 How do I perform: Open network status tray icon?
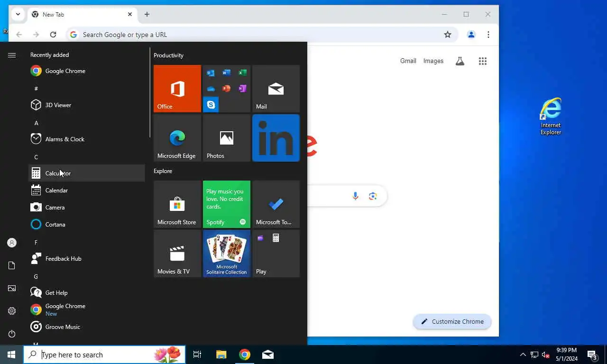click(x=534, y=355)
